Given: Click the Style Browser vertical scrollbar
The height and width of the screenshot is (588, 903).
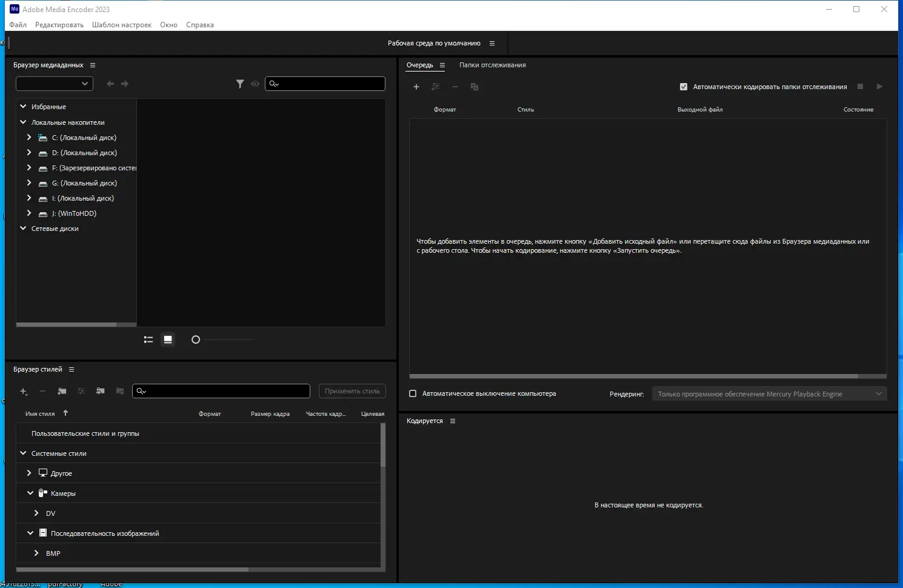Looking at the screenshot, I should (383, 445).
